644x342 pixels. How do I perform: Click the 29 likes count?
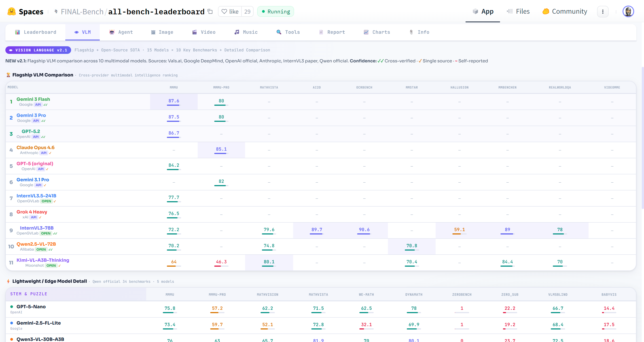pos(247,11)
